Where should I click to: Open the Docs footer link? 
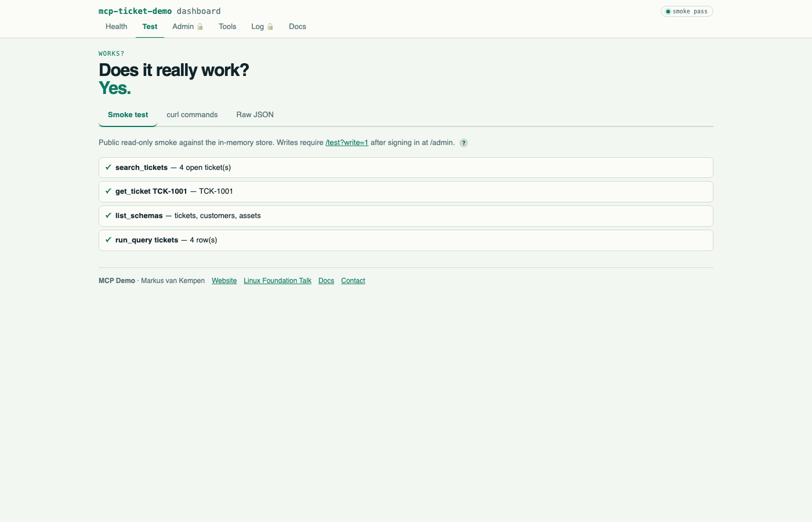(326, 281)
